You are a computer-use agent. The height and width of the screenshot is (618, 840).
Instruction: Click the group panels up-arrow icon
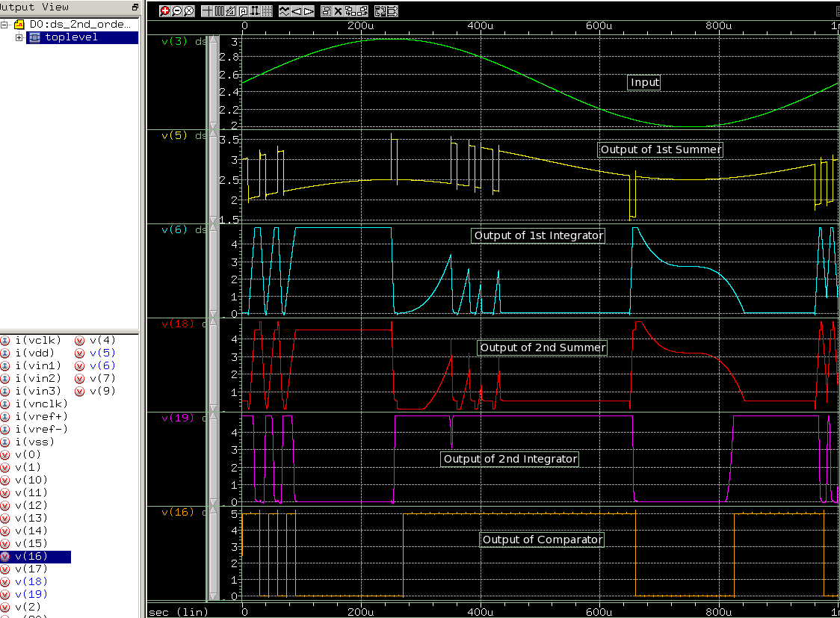[x=362, y=11]
